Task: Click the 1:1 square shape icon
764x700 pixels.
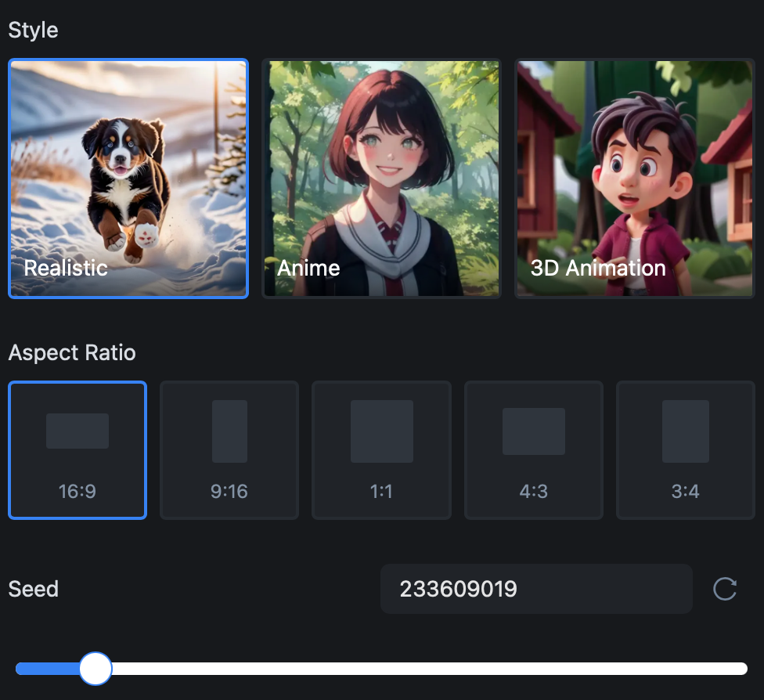Action: 382,431
